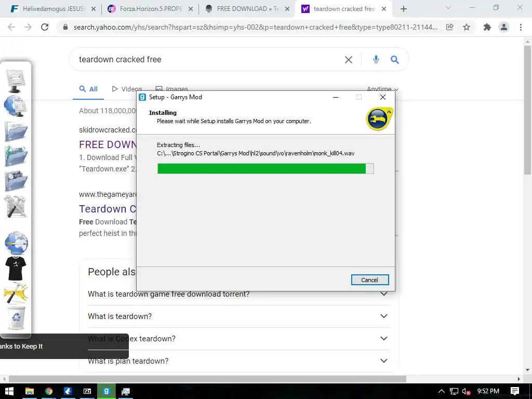532x399 pixels.
Task: Select Garrys Mod setup taskbar icon
Action: [106, 391]
